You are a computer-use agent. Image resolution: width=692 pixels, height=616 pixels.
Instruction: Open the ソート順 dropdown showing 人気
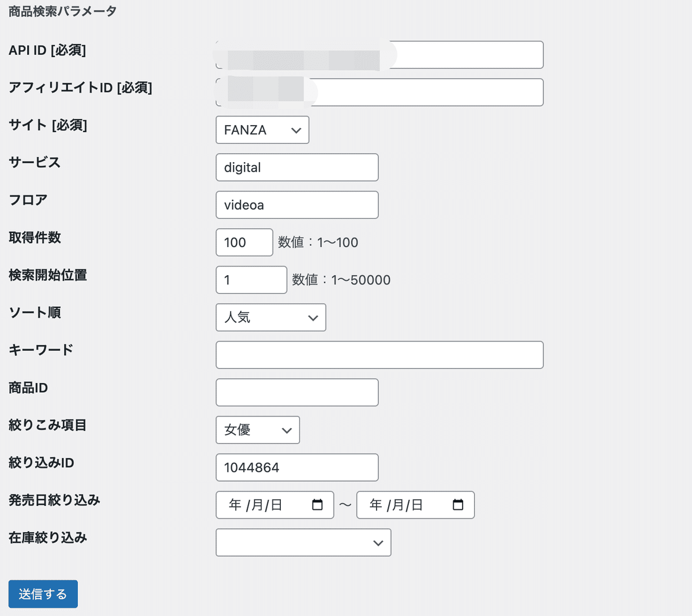270,317
